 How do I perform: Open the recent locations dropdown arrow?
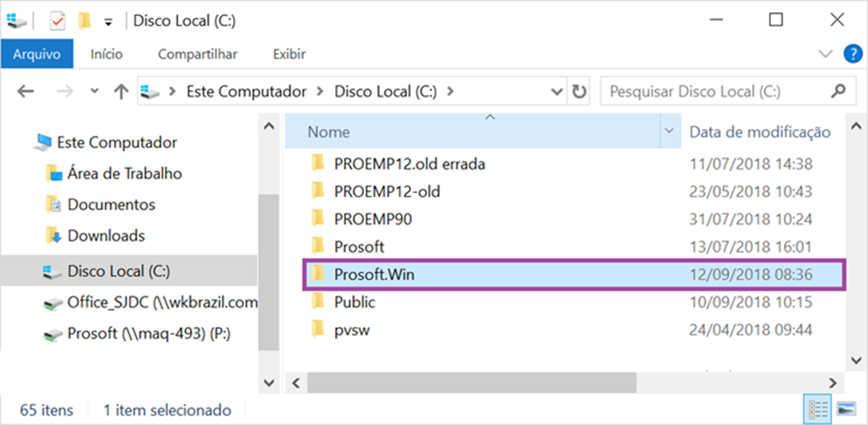94,91
